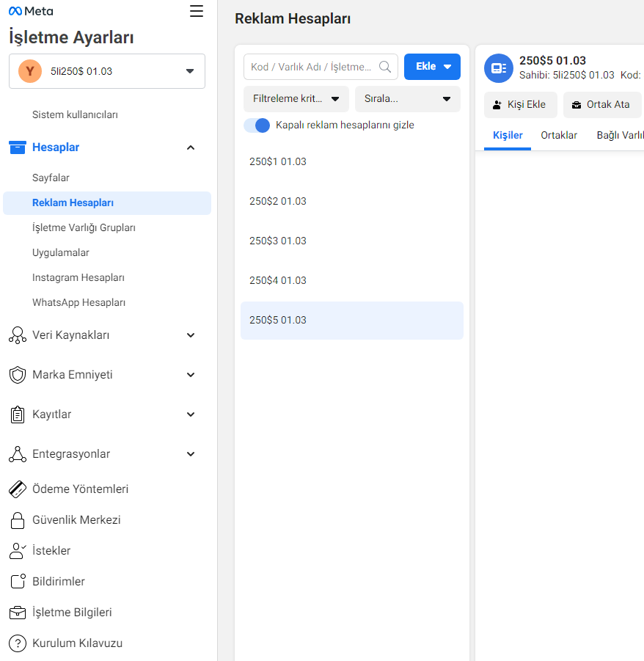Select ad account 250$4 01.03

tap(352, 281)
